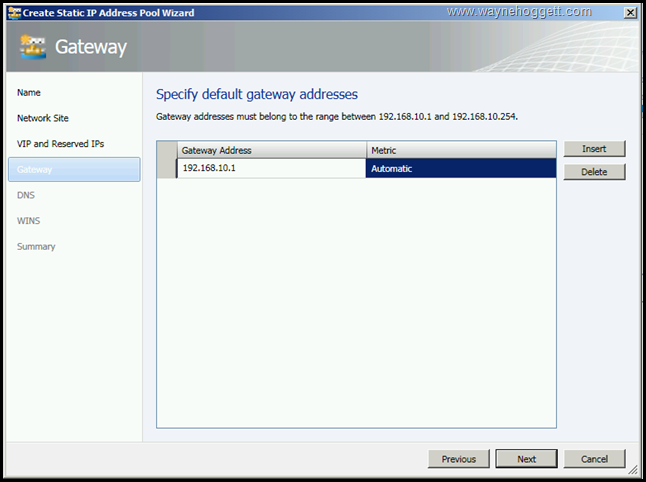Select the row header of 192.168.10.1
Image resolution: width=646 pixels, height=482 pixels.
167,168
